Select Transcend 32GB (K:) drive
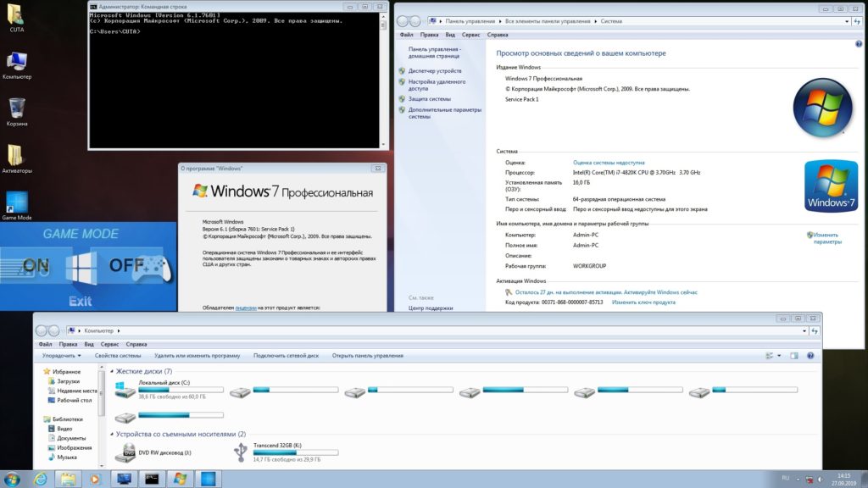 [285, 452]
